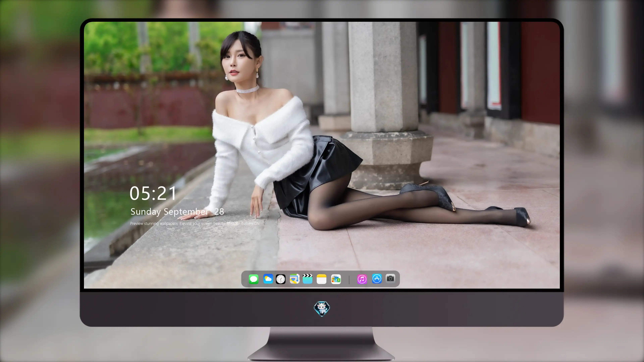The image size is (644, 362).
Task: Open the Clock app in the dock
Action: coord(281,279)
